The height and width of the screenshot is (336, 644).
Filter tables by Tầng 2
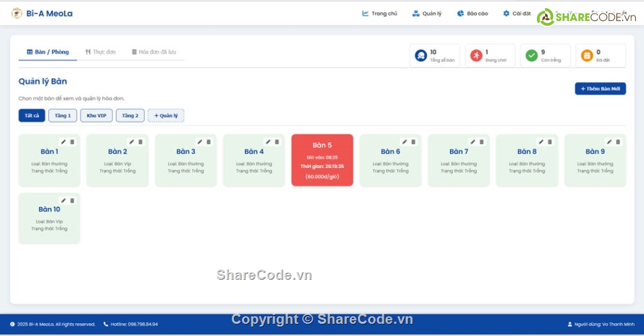point(130,116)
